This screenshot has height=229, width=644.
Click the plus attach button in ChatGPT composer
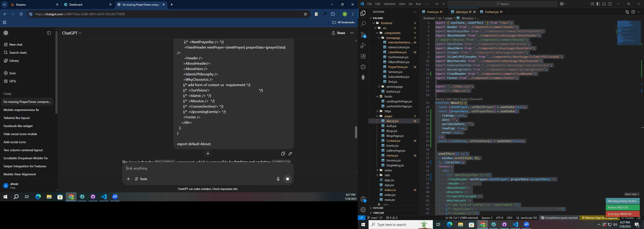pos(128,179)
